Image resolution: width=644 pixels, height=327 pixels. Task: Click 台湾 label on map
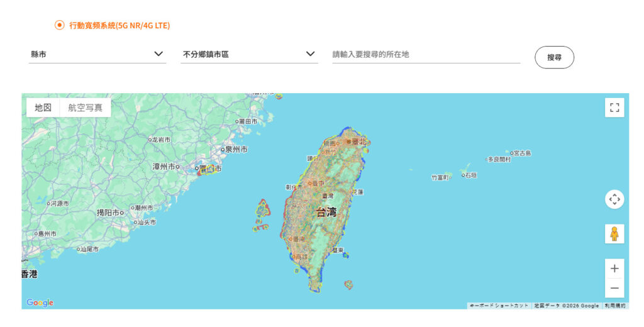[x=326, y=212]
